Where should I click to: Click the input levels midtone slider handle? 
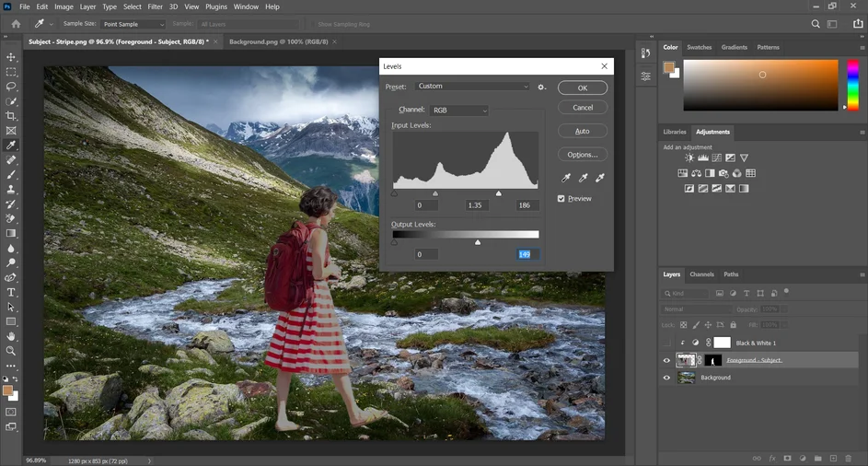point(435,193)
